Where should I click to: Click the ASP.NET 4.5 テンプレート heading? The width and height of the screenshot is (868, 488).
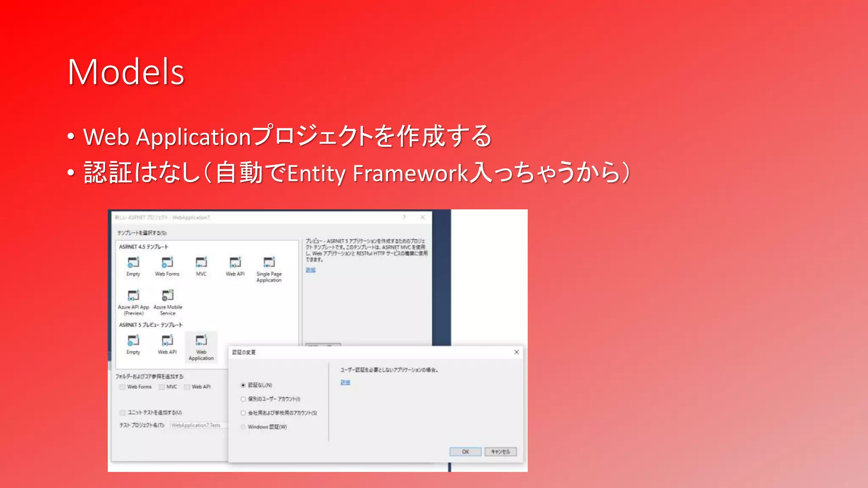tap(143, 247)
